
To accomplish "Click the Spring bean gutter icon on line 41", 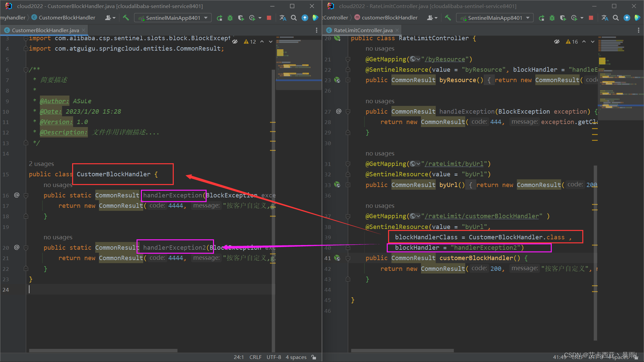I will (337, 258).
